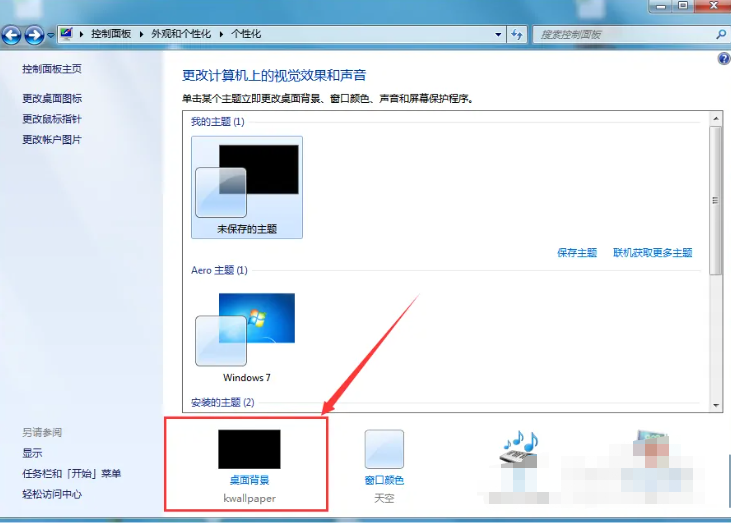Image resolution: width=731 pixels, height=523 pixels.
Task: Expand the arrow after 外观和个性化 breadcrumb
Action: 222,34
